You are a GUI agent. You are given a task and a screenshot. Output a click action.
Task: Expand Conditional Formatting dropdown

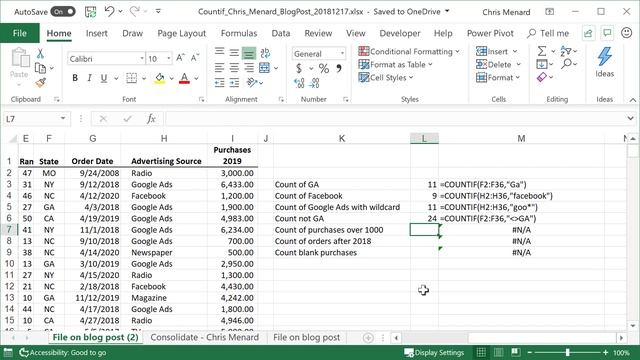click(x=457, y=51)
